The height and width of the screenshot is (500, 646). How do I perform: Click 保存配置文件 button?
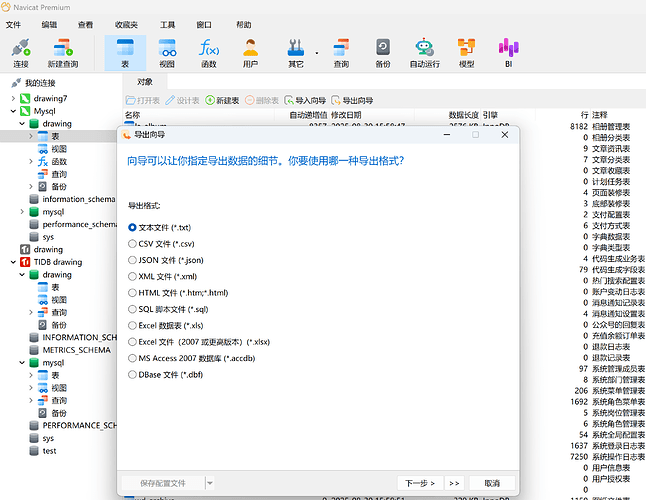[x=163, y=483]
